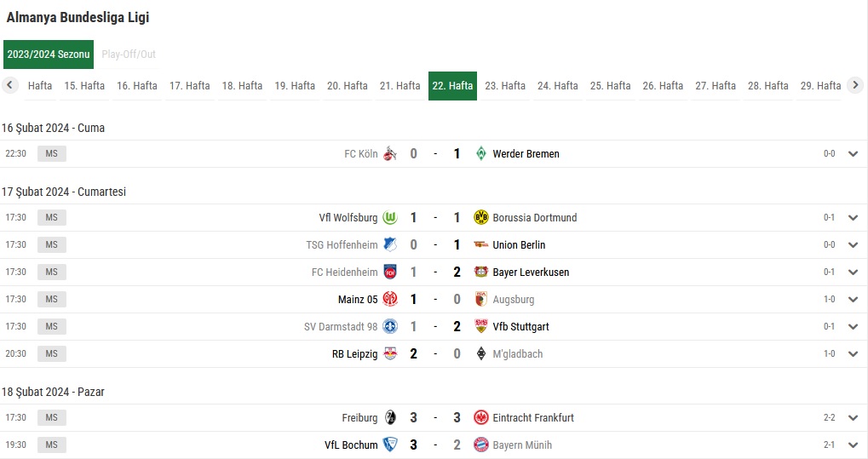The width and height of the screenshot is (868, 459).
Task: Show later weeks with right arrow
Action: [x=855, y=85]
